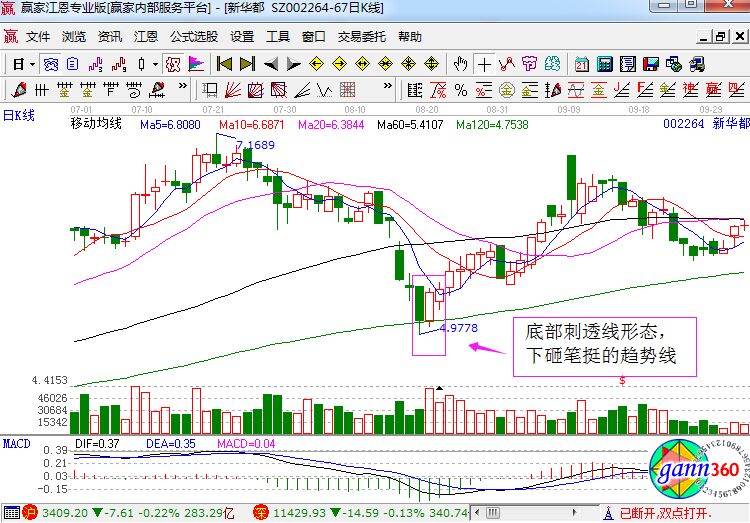The image size is (750, 523).
Task: Select the crosshair cursor tool
Action: pos(484,64)
